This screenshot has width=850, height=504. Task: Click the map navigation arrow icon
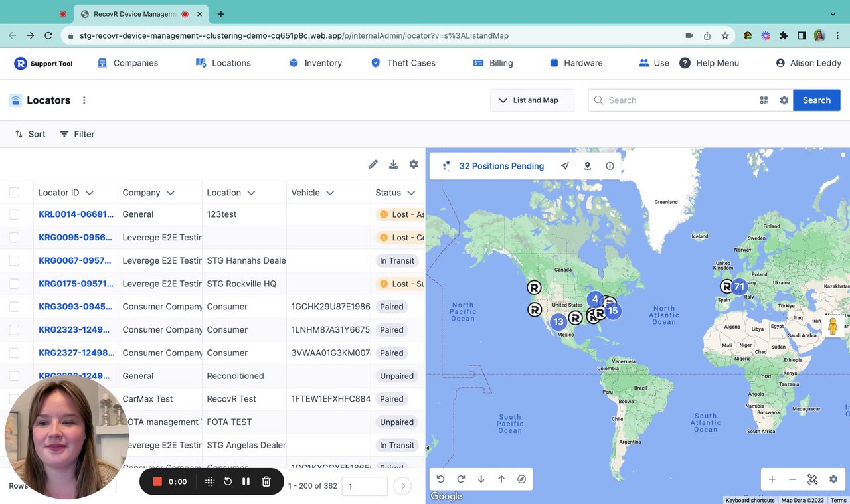[565, 166]
